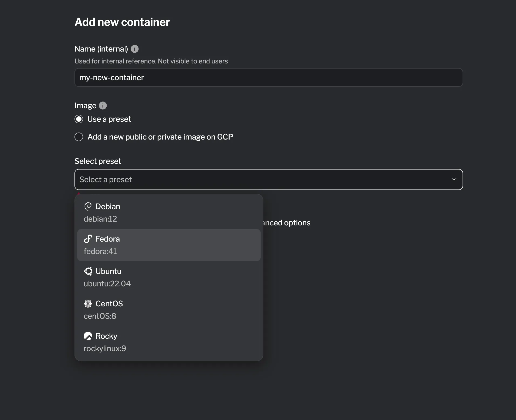Viewport: 516px width, 420px height.
Task: Open the partially hidden advanced options link
Action: point(287,223)
